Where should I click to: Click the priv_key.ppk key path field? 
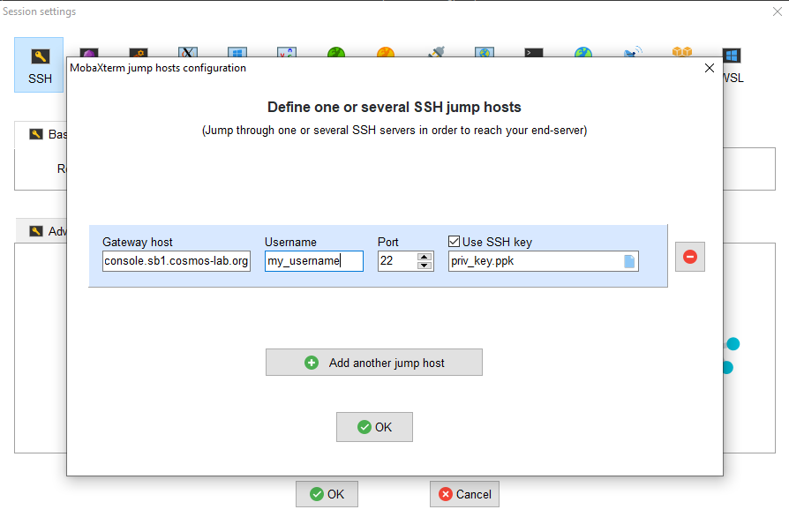[x=534, y=261]
